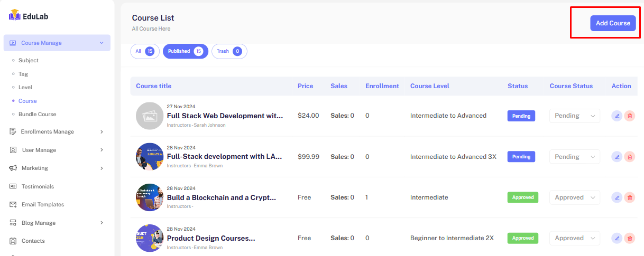This screenshot has height=256, width=644.
Task: Open Course Status dropdown for Full Stack Web Development
Action: (x=574, y=116)
